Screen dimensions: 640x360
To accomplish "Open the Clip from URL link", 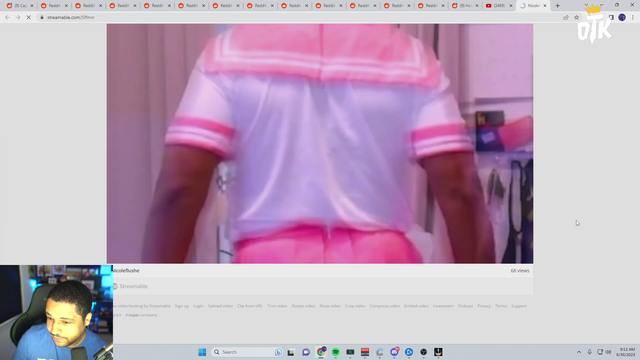I will pyautogui.click(x=250, y=306).
